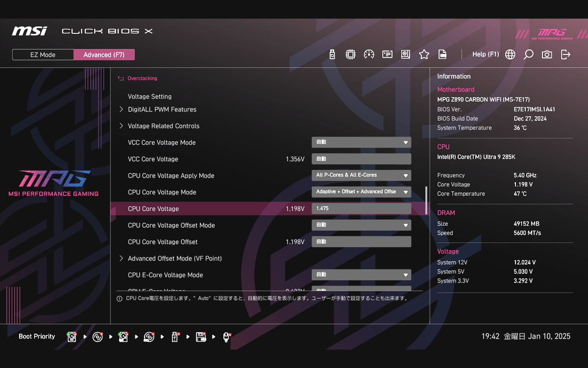Click the exit door arrow icon
Viewport: 588px width, 368px height.
[565, 54]
